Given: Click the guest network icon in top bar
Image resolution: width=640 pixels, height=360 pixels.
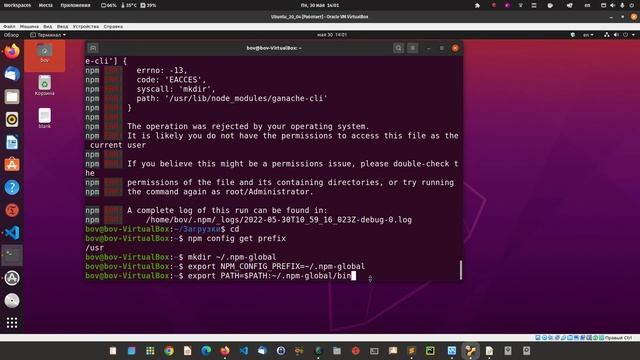Looking at the screenshot, I should 607,35.
